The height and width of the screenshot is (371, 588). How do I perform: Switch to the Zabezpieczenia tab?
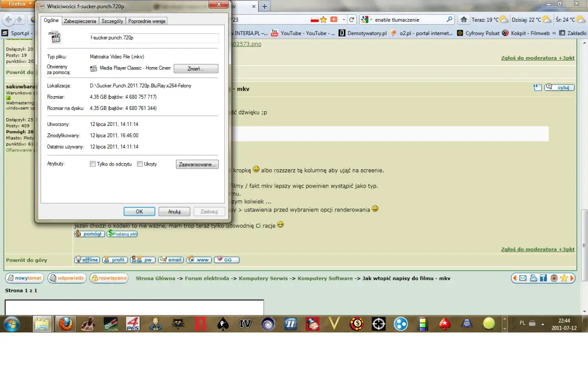tap(80, 21)
